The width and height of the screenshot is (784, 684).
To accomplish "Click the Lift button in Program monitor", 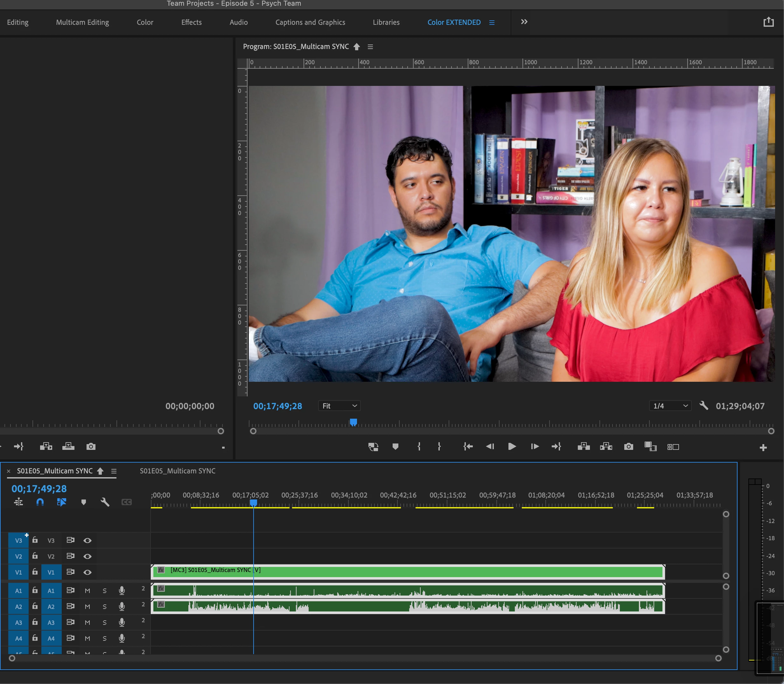I will [584, 447].
